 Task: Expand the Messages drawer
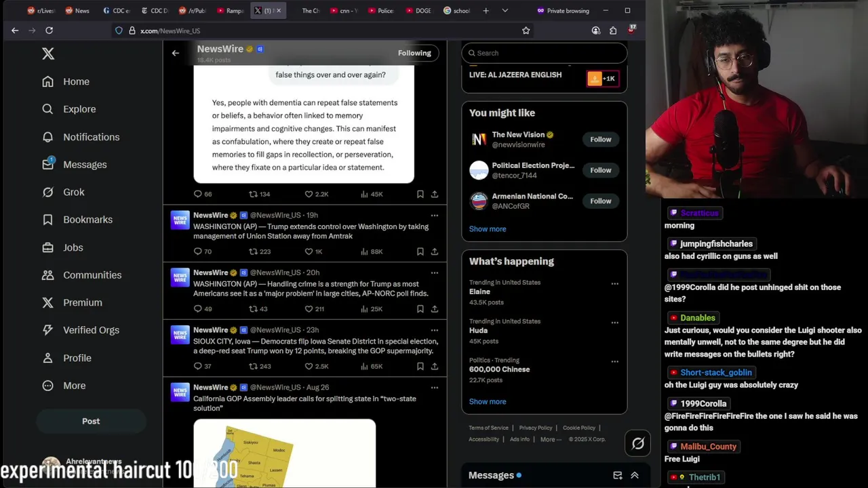pos(635,476)
